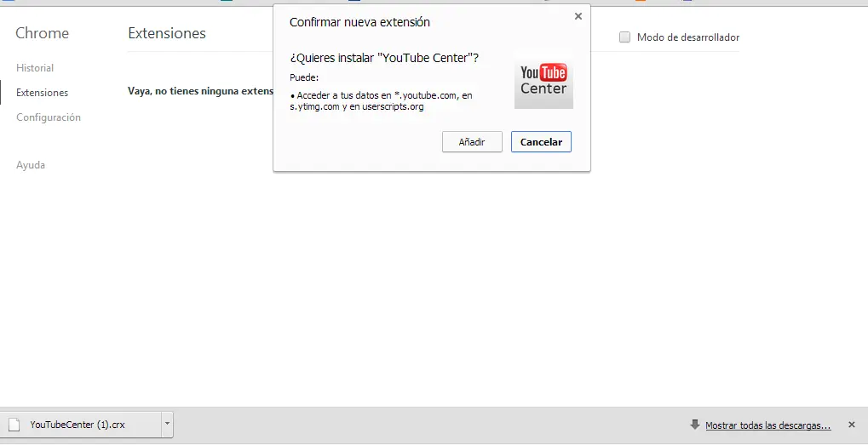Expand the download options dropdown arrow
The height and width of the screenshot is (445, 868).
[167, 425]
